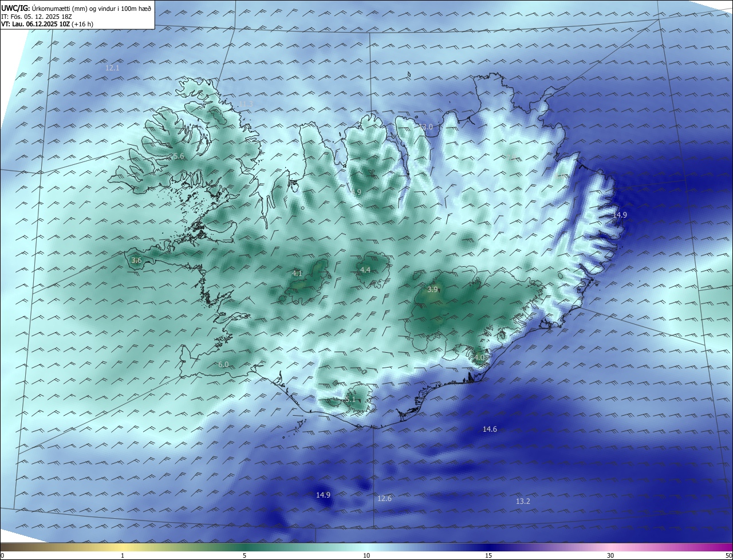Click the "13.0" value on the north coast
The height and width of the screenshot is (560, 733).
pos(426,127)
